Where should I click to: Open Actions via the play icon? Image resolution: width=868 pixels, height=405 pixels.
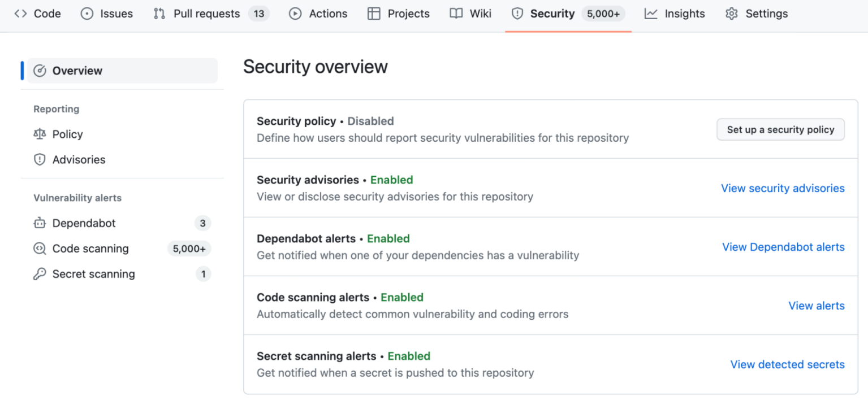pyautogui.click(x=295, y=13)
